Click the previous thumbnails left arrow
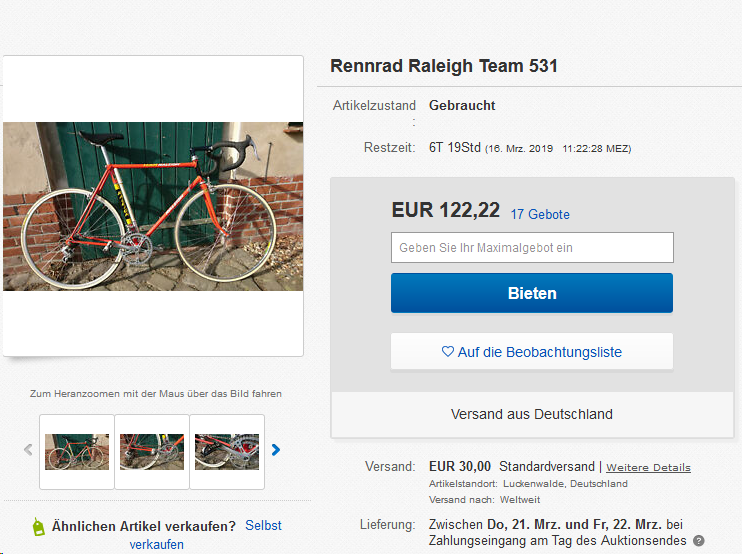 point(27,450)
